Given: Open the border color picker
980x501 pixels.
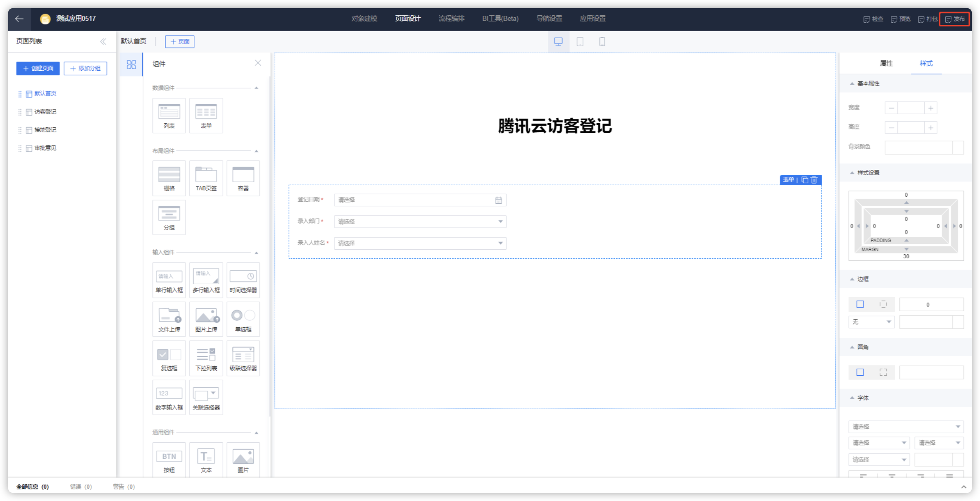Looking at the screenshot, I should pyautogui.click(x=959, y=322).
